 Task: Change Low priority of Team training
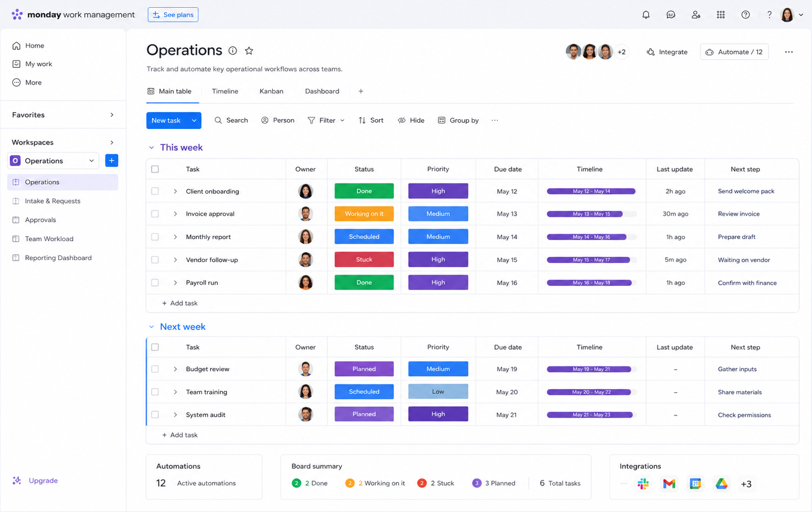click(438, 392)
